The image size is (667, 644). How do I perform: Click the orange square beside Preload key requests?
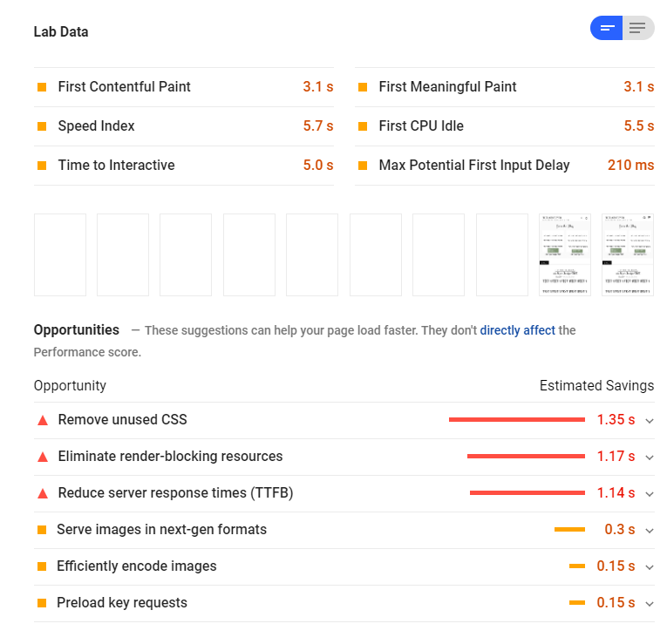point(42,603)
